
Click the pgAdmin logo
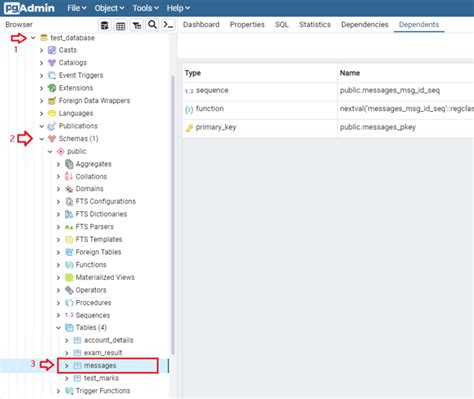click(29, 8)
